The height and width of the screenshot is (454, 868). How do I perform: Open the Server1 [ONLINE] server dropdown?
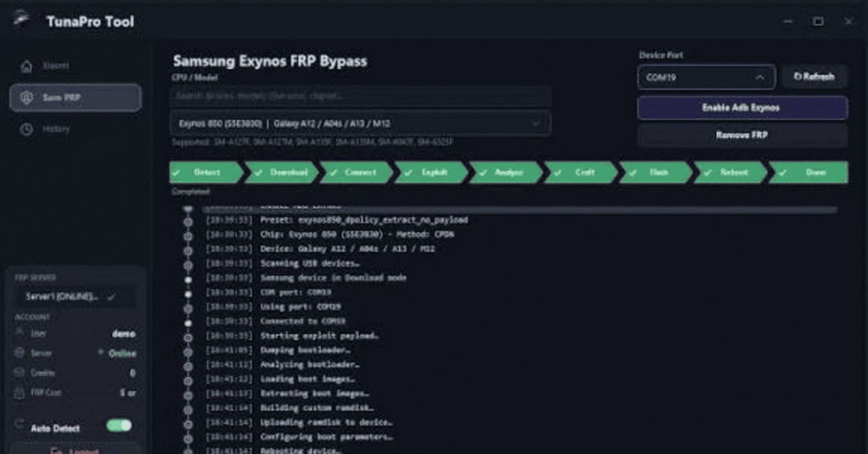tap(75, 297)
